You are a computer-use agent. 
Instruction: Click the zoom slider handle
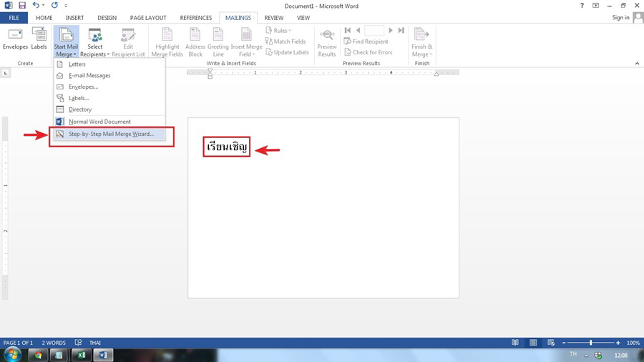590,342
